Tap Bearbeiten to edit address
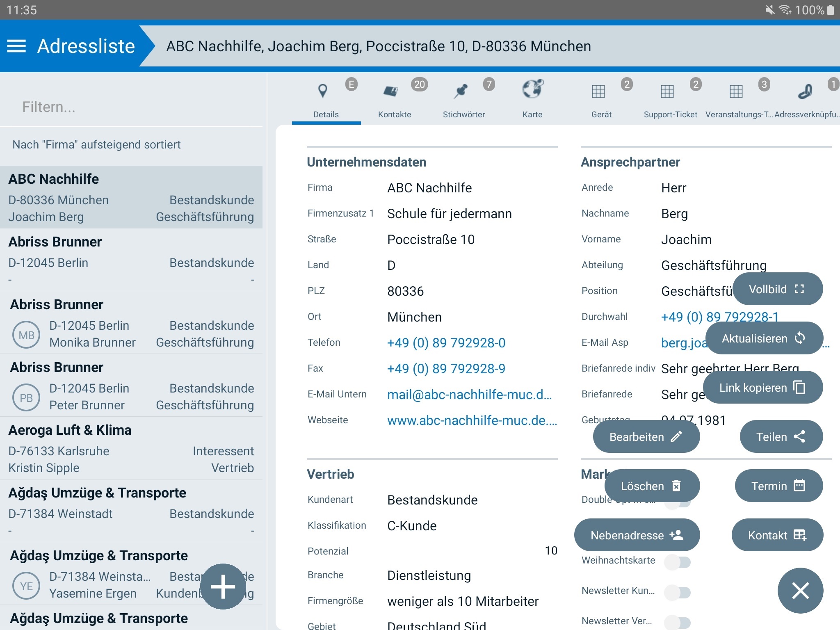Image resolution: width=840 pixels, height=630 pixels. click(646, 436)
